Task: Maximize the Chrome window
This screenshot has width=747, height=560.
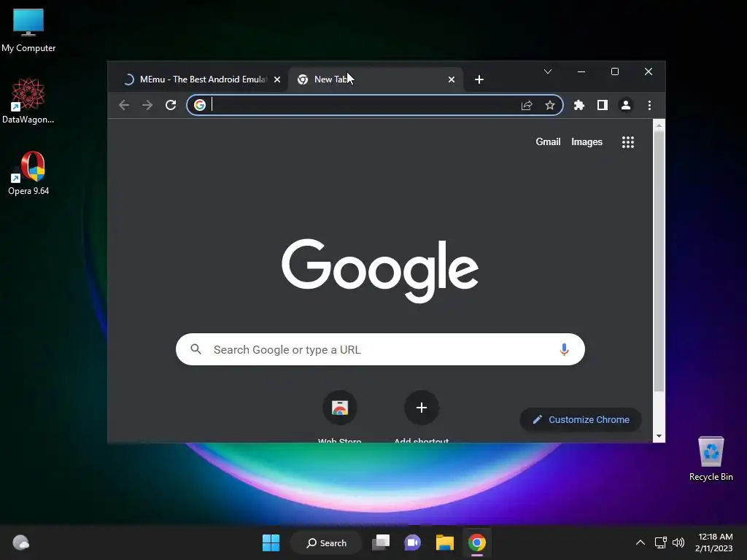Action: click(614, 71)
